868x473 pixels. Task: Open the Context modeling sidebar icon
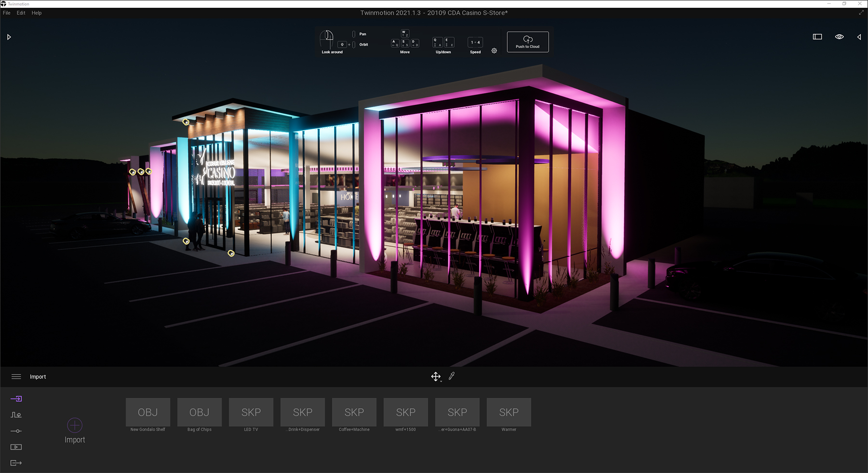16,415
